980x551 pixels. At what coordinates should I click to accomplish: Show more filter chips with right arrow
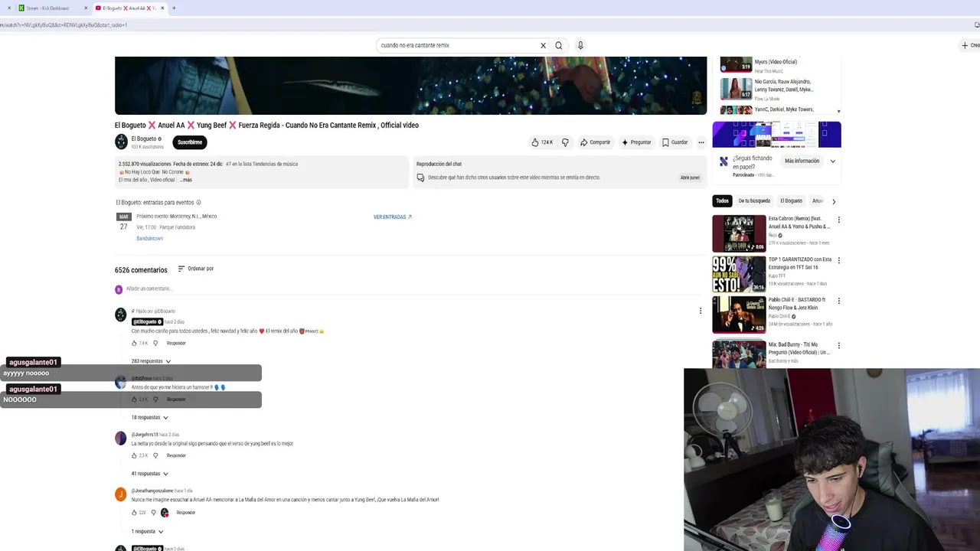tap(834, 201)
